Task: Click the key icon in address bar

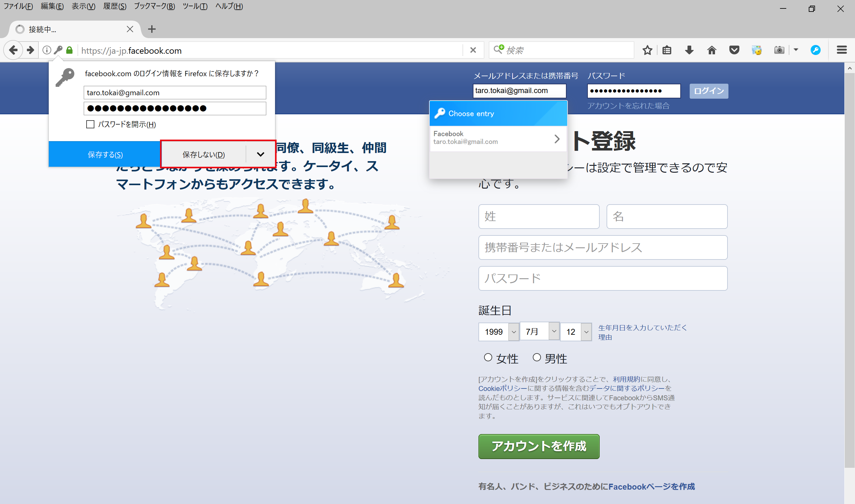Action: (58, 50)
